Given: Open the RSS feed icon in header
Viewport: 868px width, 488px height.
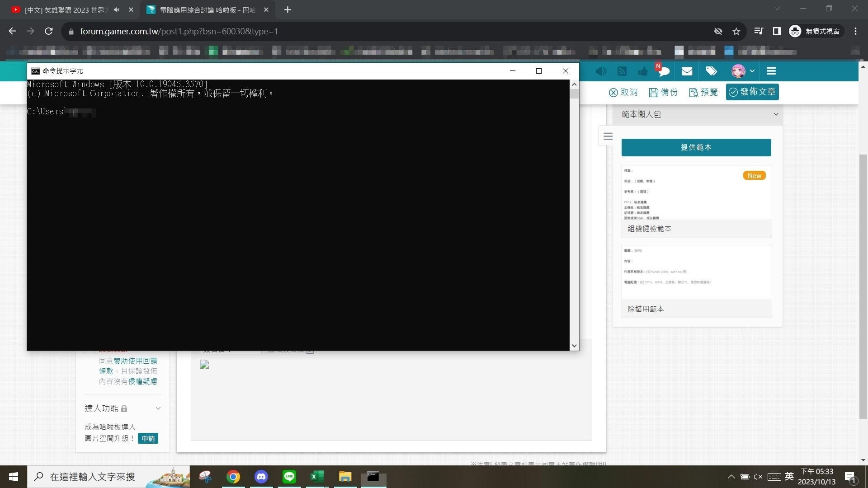Looking at the screenshot, I should click(622, 71).
